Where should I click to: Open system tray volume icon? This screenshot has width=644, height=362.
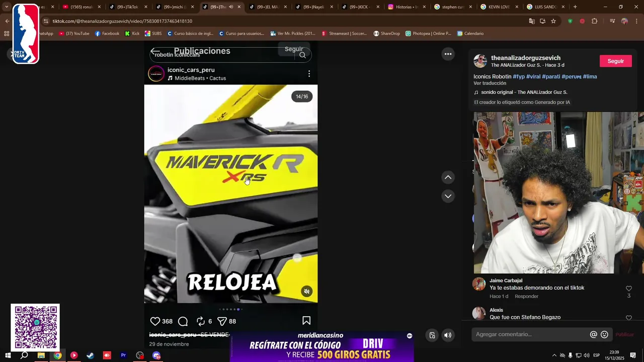[587, 355]
